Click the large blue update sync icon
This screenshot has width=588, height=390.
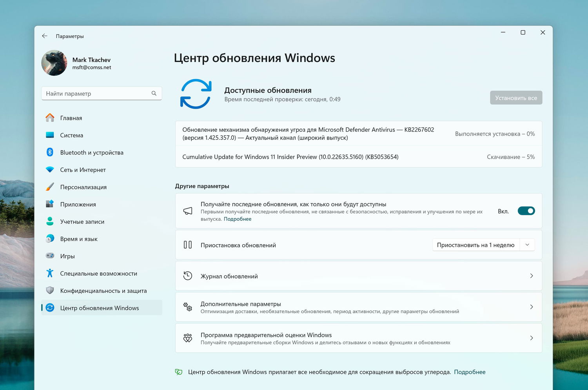click(x=196, y=94)
